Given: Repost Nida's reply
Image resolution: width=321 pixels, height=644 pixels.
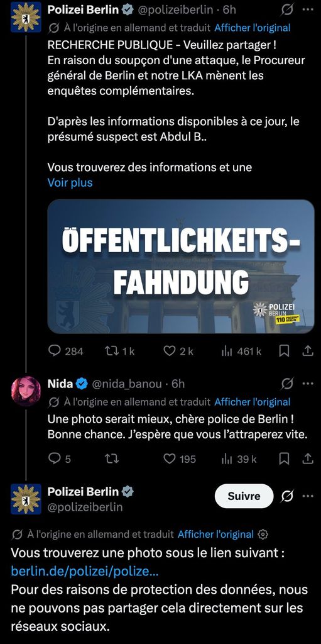Looking at the screenshot, I should 112,458.
